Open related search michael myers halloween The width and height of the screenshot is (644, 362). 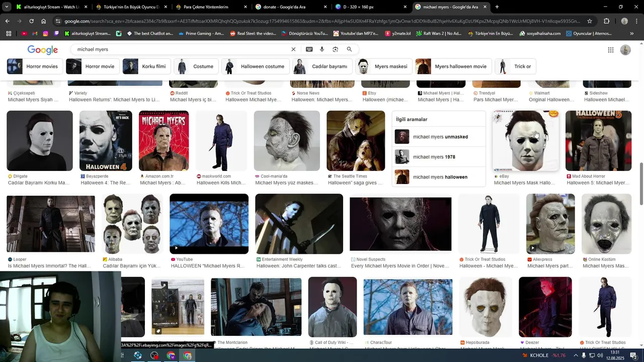pyautogui.click(x=439, y=177)
